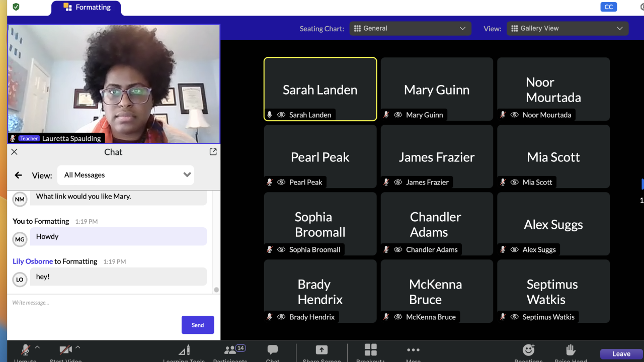Click the Leave meeting button
The image size is (644, 362).
[x=621, y=354]
